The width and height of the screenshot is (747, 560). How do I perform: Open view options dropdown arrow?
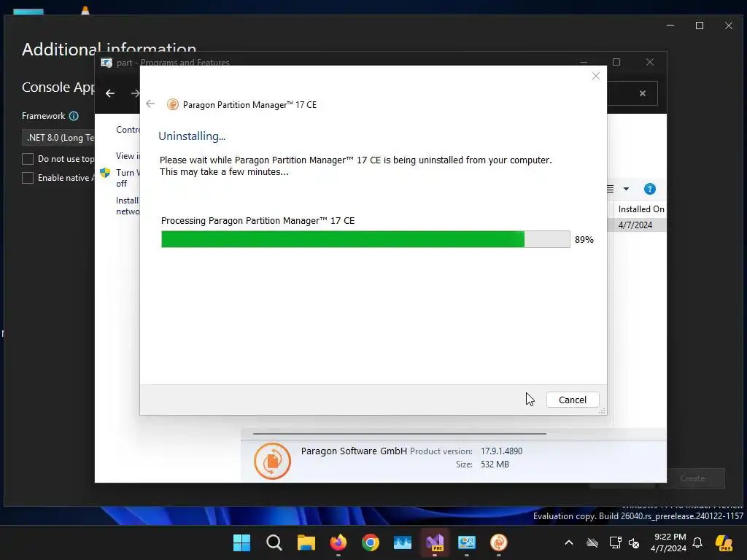pos(626,189)
